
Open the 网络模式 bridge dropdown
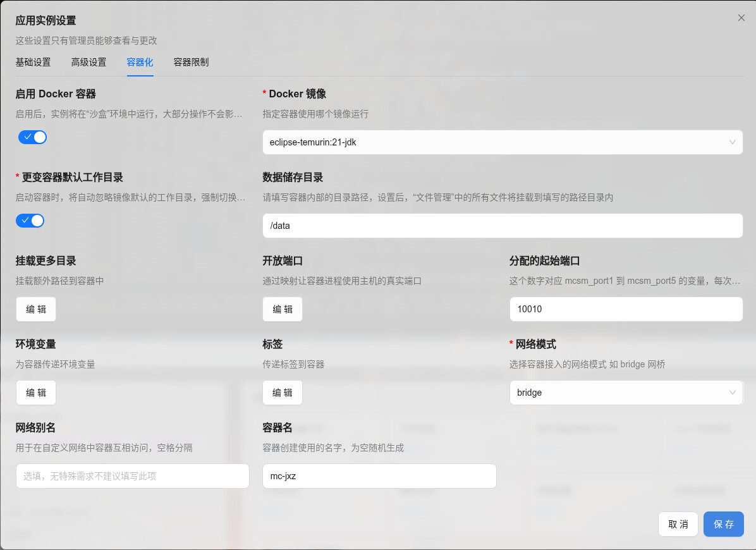[626, 393]
